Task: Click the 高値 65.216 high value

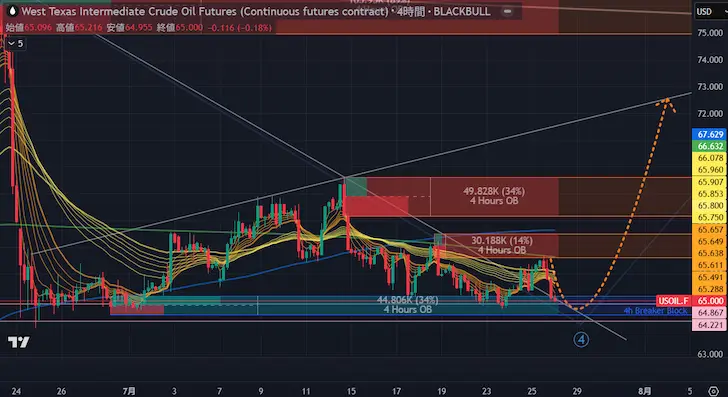Action: [x=79, y=28]
